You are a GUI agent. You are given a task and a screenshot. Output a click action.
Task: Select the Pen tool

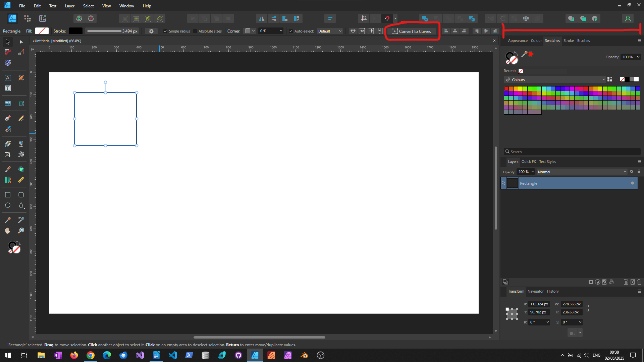8,118
